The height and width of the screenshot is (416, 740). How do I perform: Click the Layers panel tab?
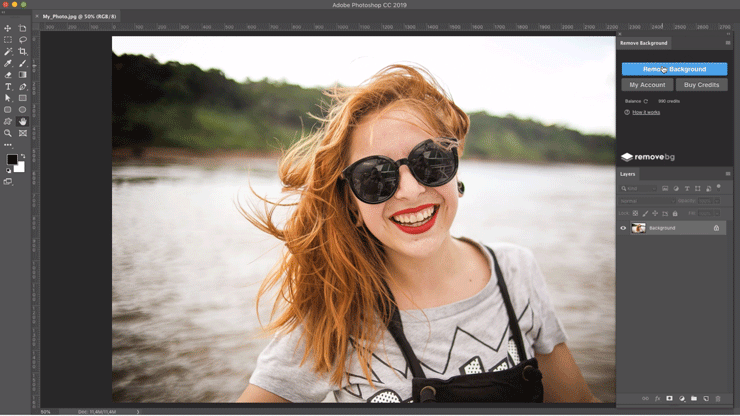coord(628,174)
